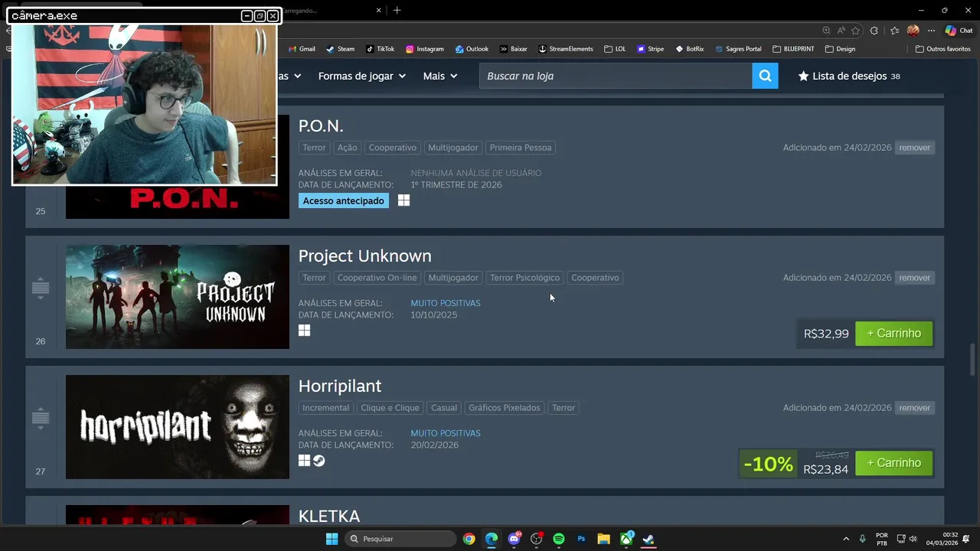This screenshot has width=980, height=551.
Task: Click the SteamOS icon under Horripilant
Action: (x=318, y=461)
